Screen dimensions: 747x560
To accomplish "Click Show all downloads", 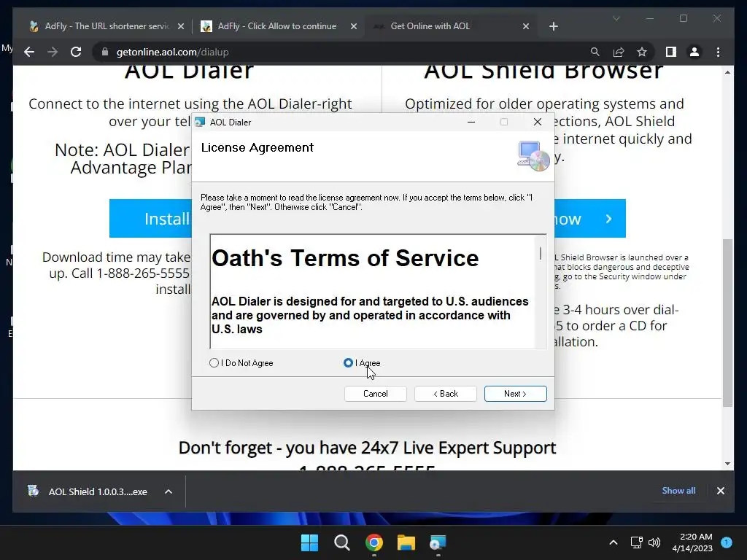I will [x=678, y=491].
